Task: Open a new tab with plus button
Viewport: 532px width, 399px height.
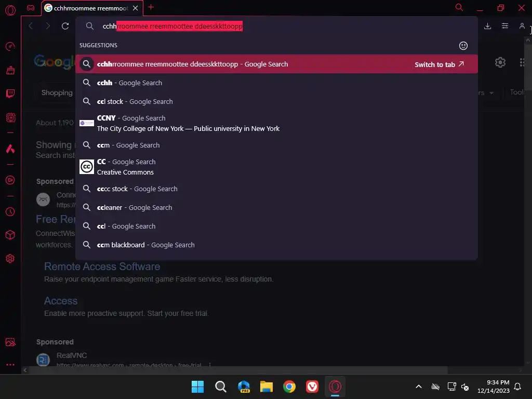Action: point(151,7)
